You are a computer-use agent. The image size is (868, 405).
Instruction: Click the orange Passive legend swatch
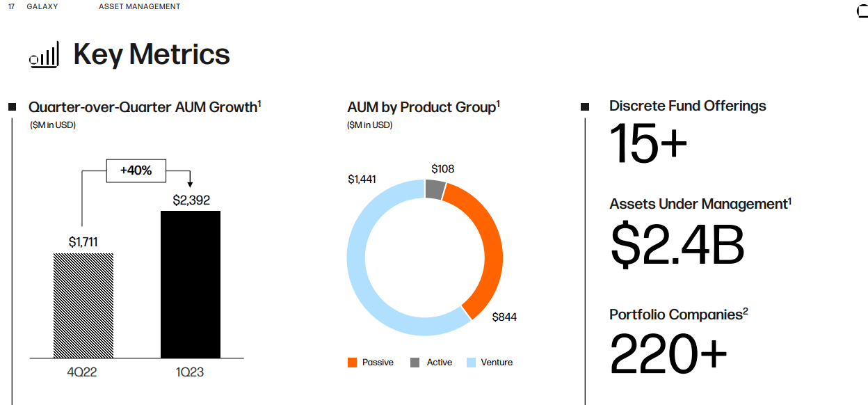(353, 363)
